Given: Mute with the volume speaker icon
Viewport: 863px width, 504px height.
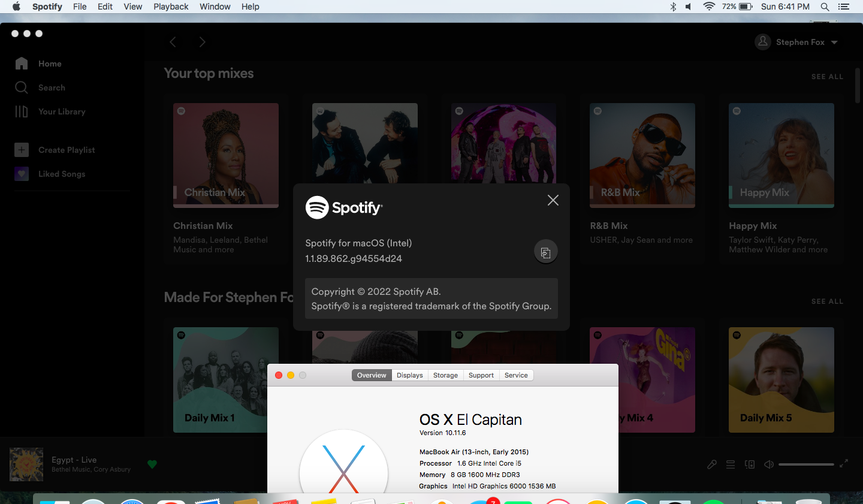Looking at the screenshot, I should 769,464.
